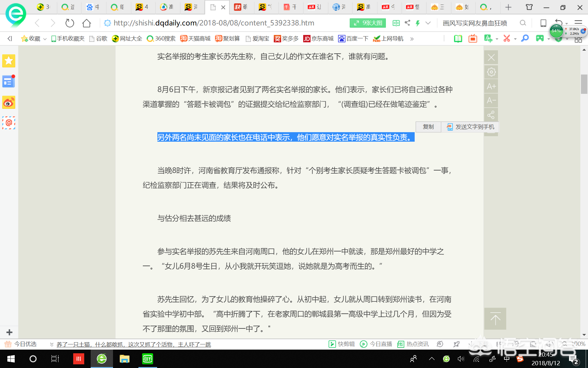Click the 复制 copy button

(428, 127)
